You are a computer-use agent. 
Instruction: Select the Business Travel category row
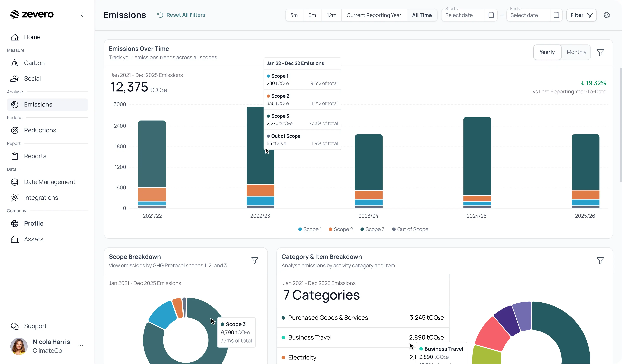(363, 338)
